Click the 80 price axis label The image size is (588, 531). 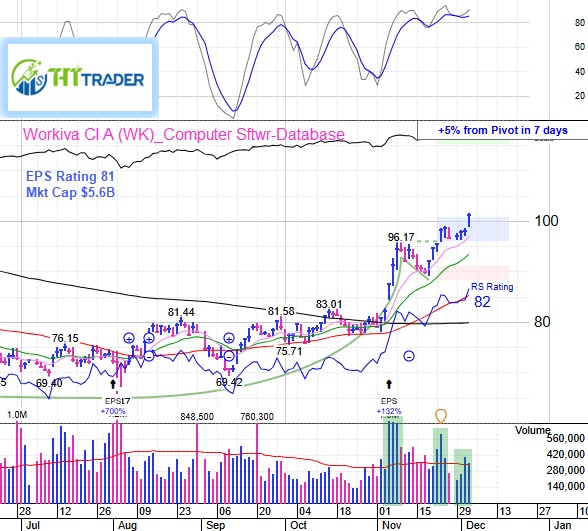(542, 322)
